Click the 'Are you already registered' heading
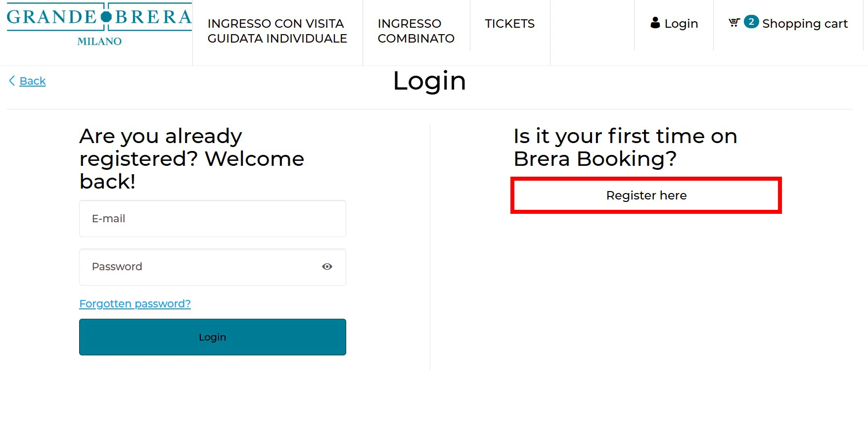This screenshot has width=868, height=443. 192,158
